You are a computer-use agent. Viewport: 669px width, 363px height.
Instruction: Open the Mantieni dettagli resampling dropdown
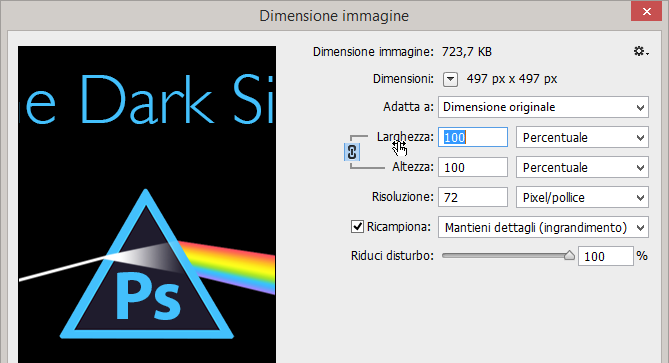click(543, 227)
